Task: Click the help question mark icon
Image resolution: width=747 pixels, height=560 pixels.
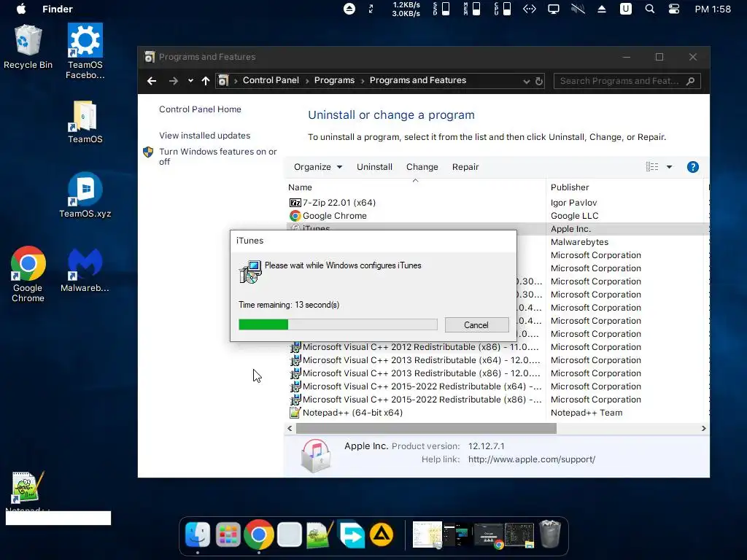Action: click(x=693, y=167)
